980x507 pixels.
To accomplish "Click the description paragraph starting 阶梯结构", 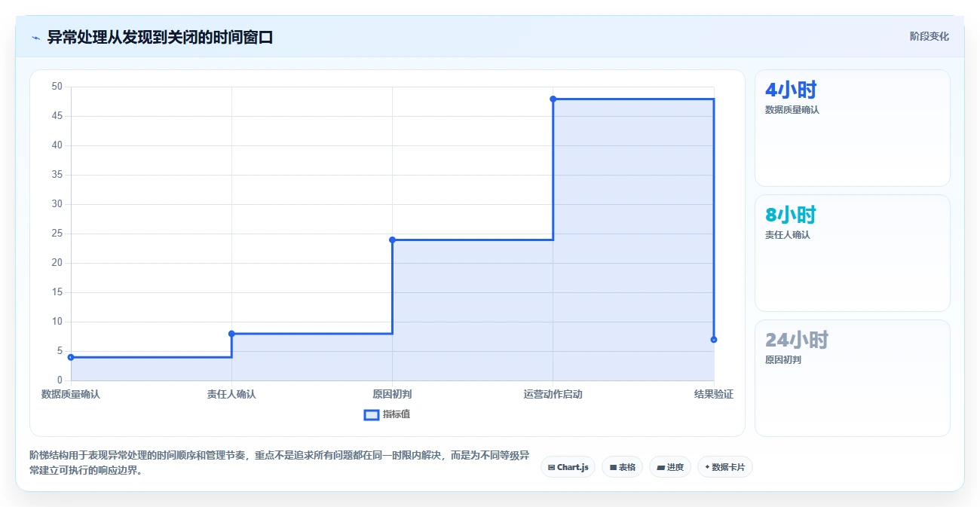I will pos(279,463).
